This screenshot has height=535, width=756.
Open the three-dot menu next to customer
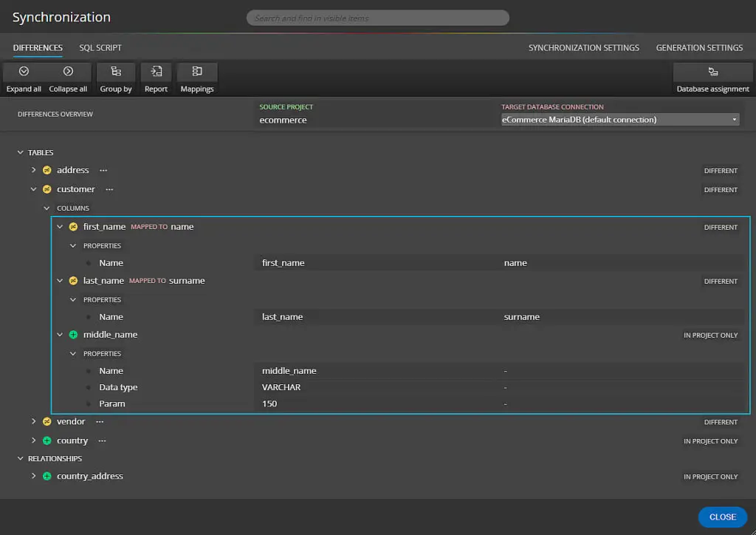109,190
